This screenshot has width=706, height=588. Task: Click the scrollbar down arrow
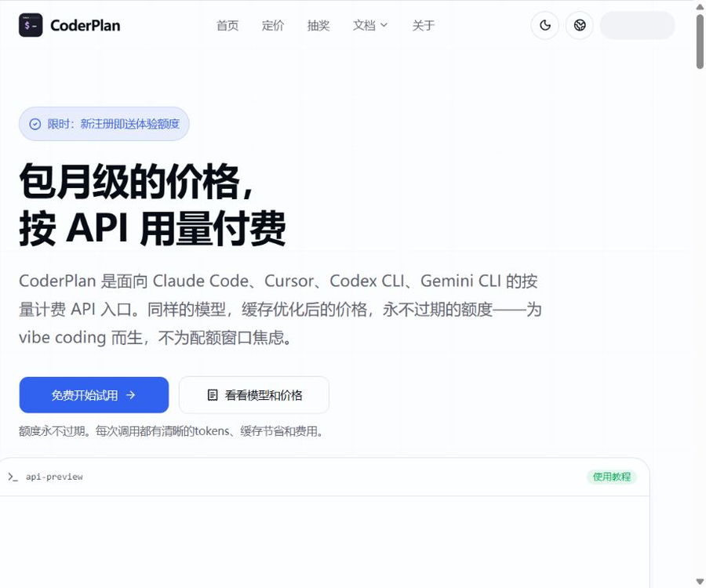701,582
